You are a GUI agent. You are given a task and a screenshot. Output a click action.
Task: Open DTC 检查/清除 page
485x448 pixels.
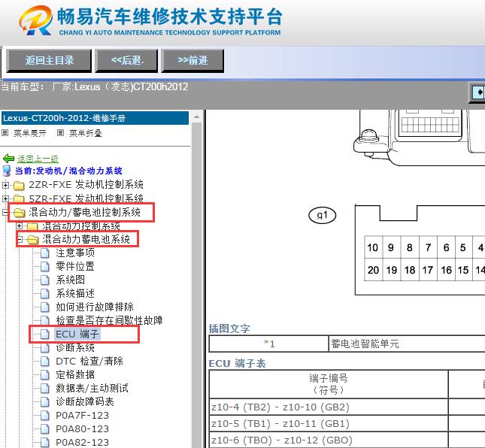(89, 361)
